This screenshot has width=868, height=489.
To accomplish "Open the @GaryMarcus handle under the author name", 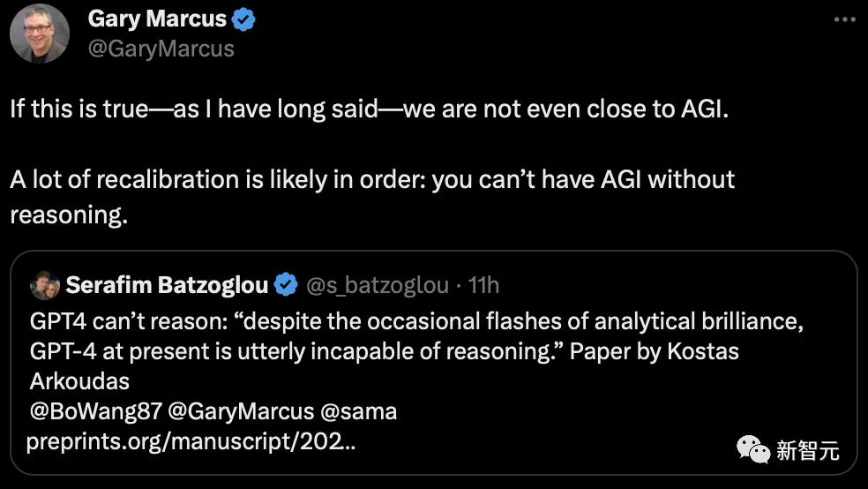I will (161, 49).
